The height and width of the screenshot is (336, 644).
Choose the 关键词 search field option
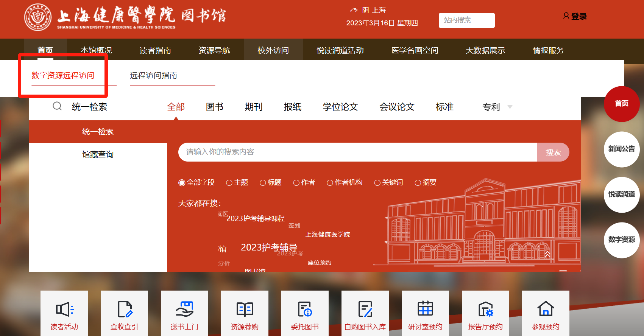pos(377,183)
